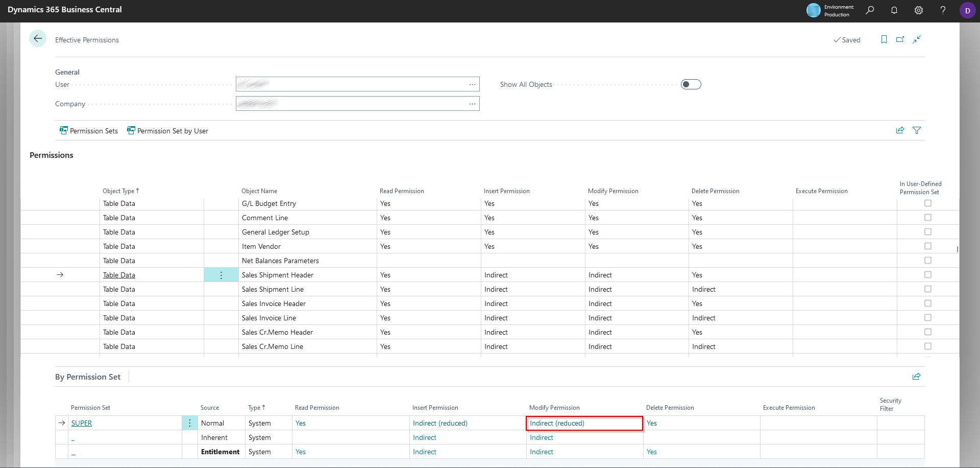Open filter options for the Permissions list
Screen dimensions: 980x468
917,130
